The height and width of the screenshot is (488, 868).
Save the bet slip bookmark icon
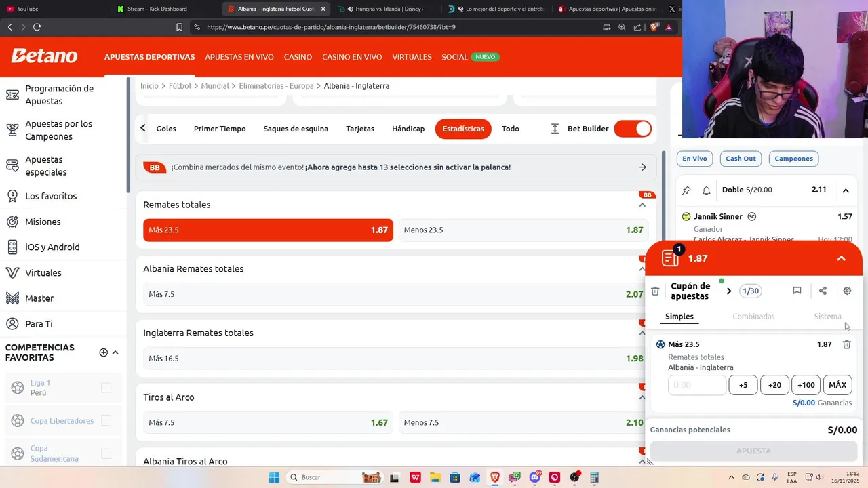point(797,291)
